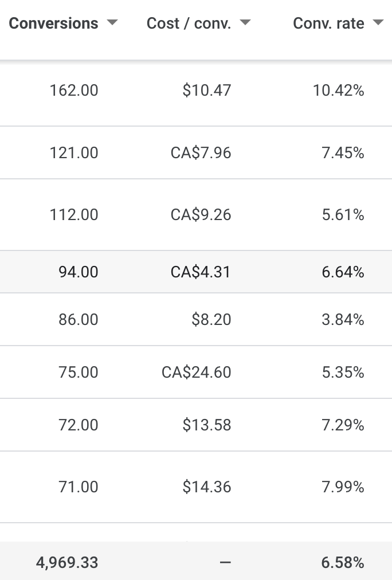Click the 7.99% conversion rate cell
Image resolution: width=392 pixels, height=580 pixels.
[343, 487]
